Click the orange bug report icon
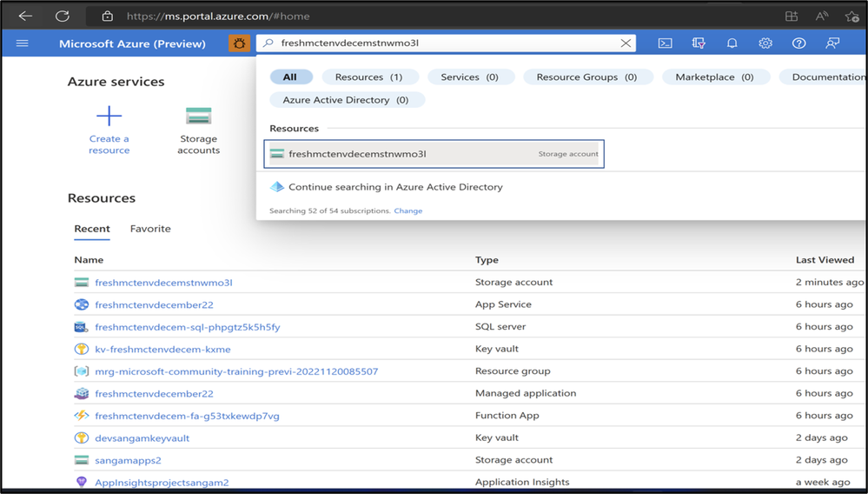The width and height of the screenshot is (868, 494). click(239, 43)
